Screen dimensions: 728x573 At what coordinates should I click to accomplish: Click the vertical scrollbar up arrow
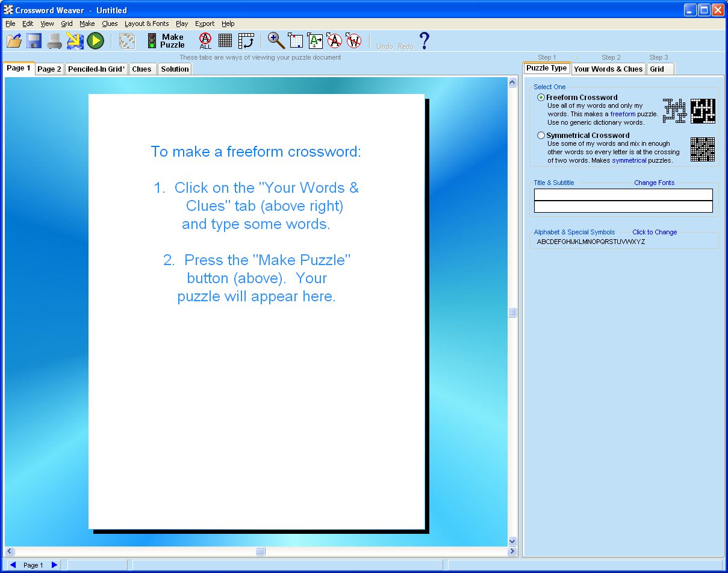512,83
